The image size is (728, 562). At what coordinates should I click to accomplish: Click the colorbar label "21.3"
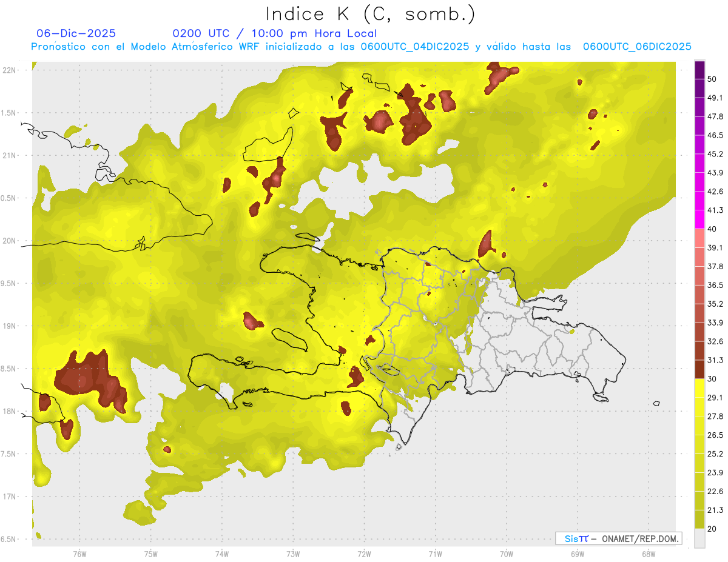coord(715,510)
